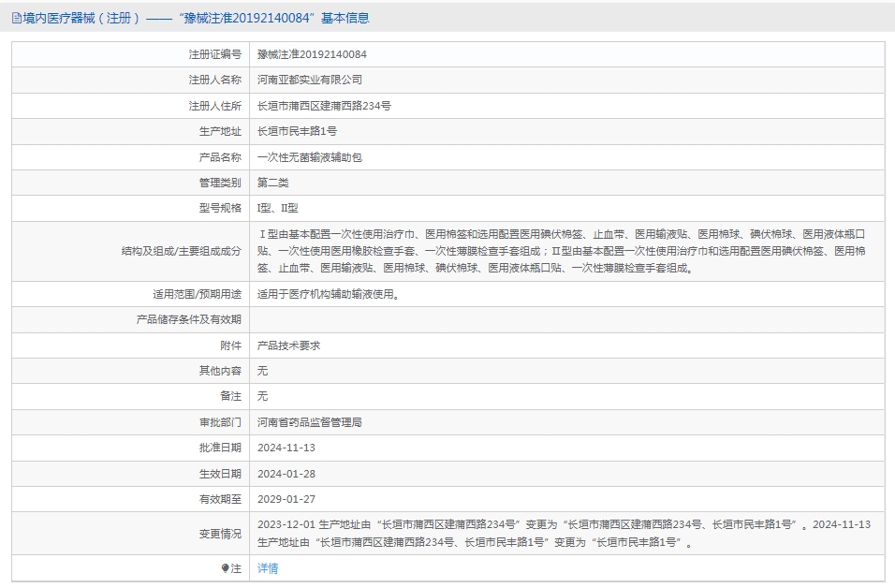895x588 pixels.
Task: Click the 批准日期 row label
Action: click(x=220, y=448)
